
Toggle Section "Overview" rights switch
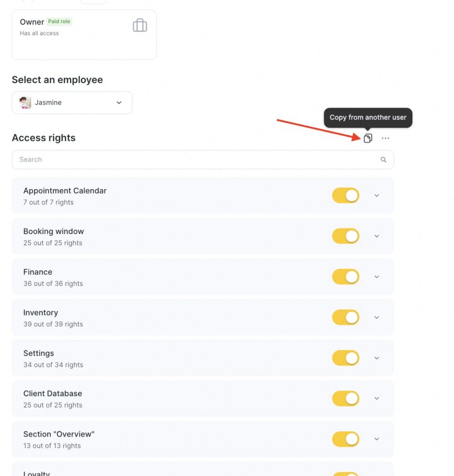(x=345, y=439)
